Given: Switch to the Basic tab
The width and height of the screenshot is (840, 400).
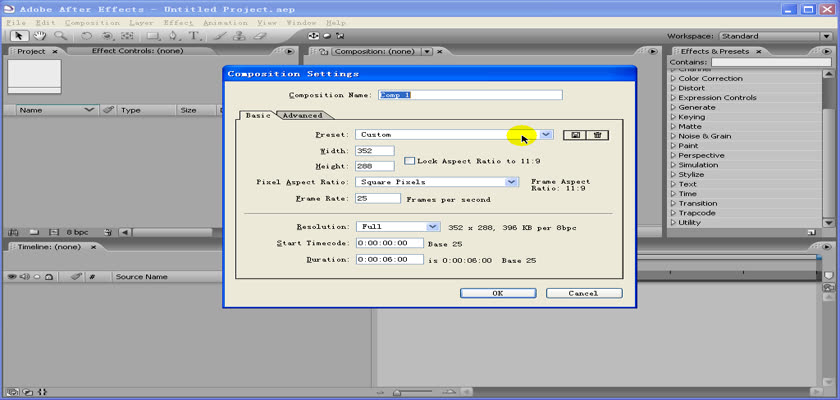Looking at the screenshot, I should point(258,115).
